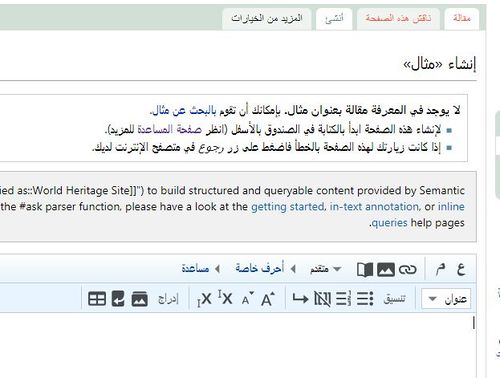The image size is (500, 378).
Task: Expand the أحرف خاصة special characters section
Action: (266, 268)
